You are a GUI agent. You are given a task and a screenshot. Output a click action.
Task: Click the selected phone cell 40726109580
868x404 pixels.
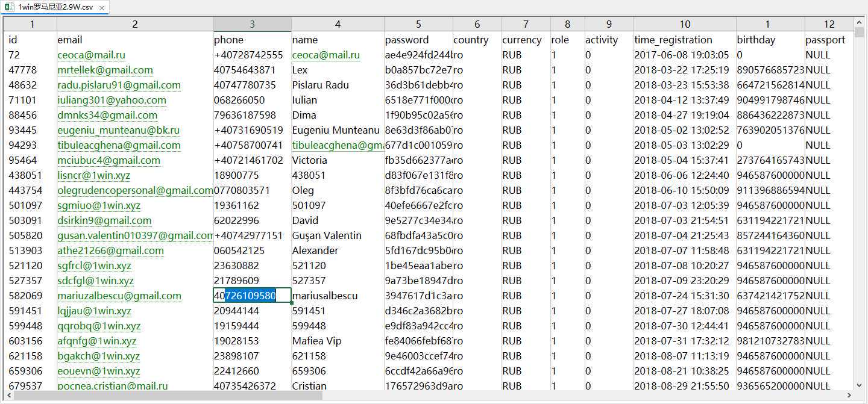click(252, 296)
